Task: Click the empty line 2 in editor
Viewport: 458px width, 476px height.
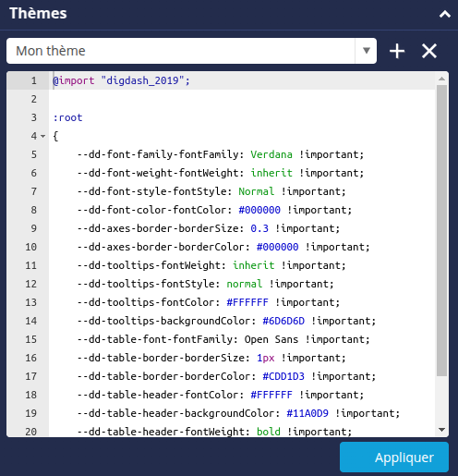Action: (x=242, y=99)
